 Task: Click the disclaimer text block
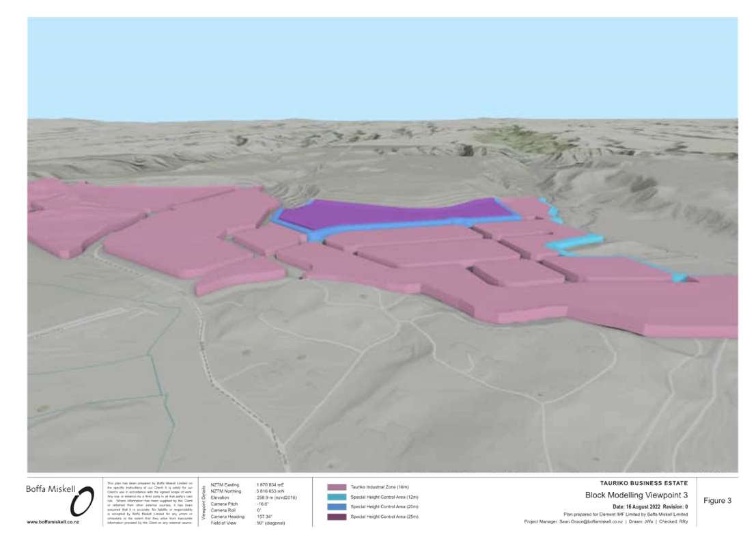[149, 503]
